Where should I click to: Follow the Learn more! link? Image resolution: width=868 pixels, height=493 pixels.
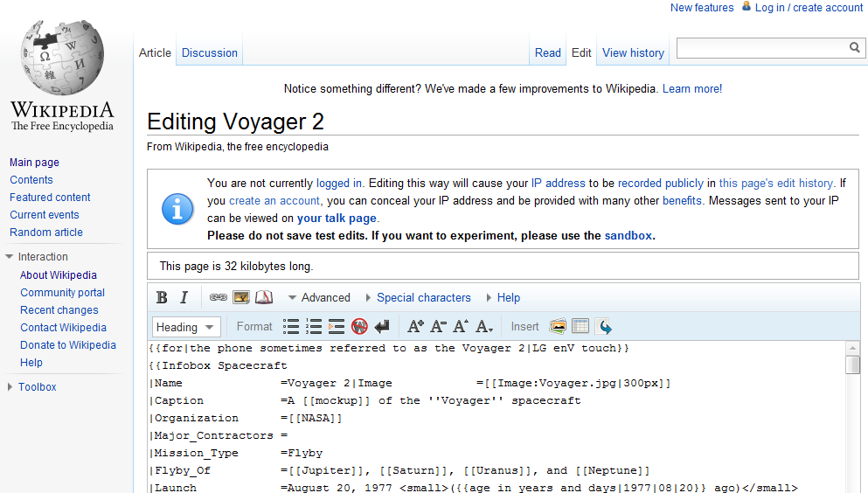click(x=692, y=89)
